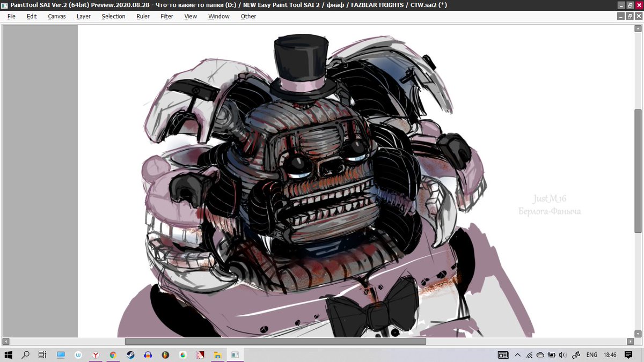Open the round white 'w' app on the taskbar
This screenshot has width=644, height=362.
[x=78, y=354]
